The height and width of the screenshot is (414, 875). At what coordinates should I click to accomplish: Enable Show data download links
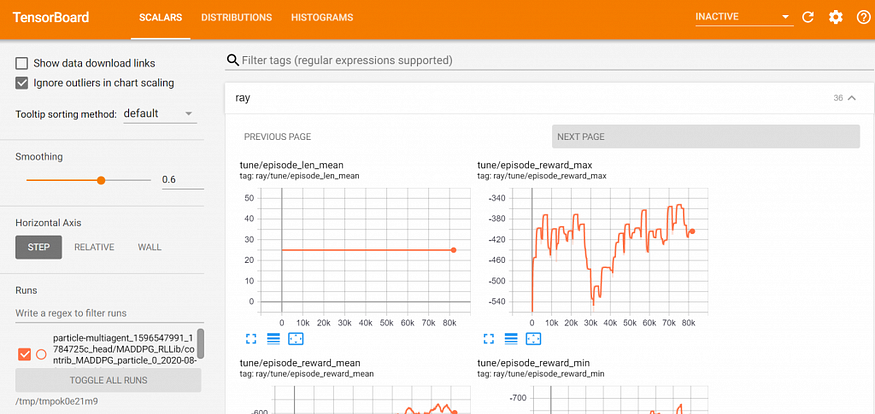pyautogui.click(x=22, y=63)
